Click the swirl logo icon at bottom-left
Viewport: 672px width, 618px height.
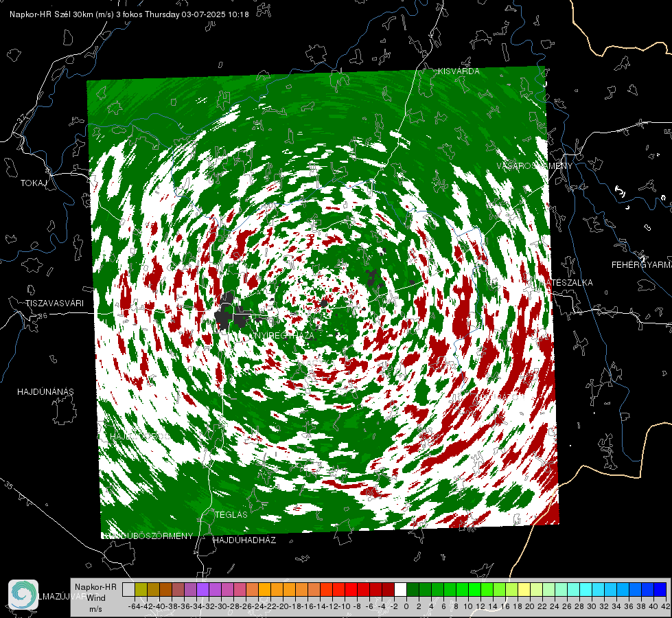pos(23,595)
